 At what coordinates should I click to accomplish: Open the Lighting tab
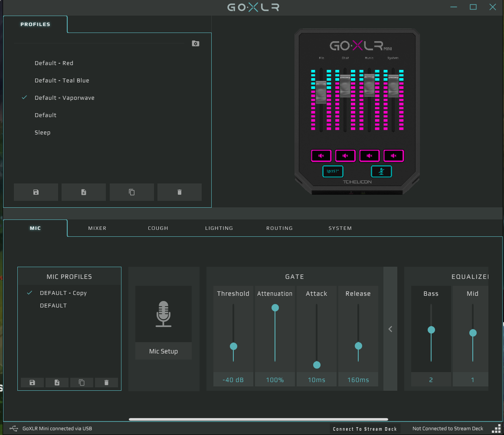coord(219,228)
